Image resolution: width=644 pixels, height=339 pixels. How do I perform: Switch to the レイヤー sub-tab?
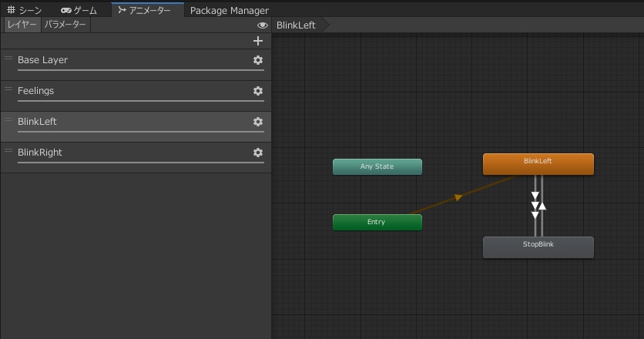[x=22, y=25]
